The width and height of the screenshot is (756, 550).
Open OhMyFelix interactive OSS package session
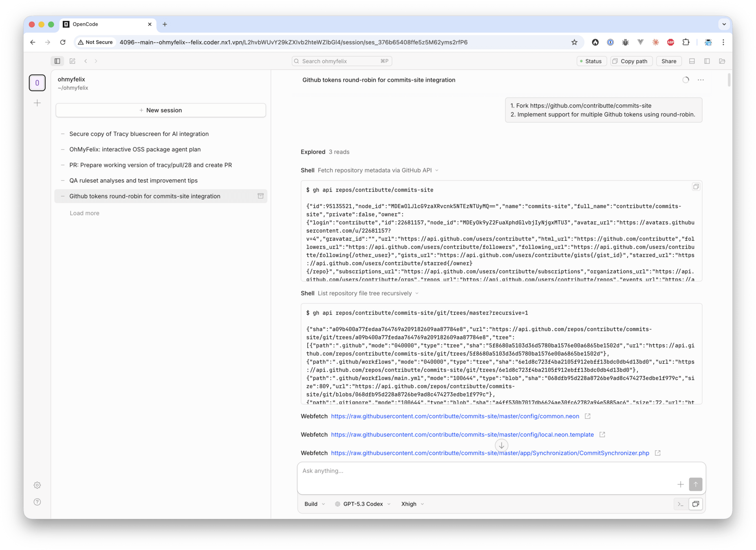point(161,150)
